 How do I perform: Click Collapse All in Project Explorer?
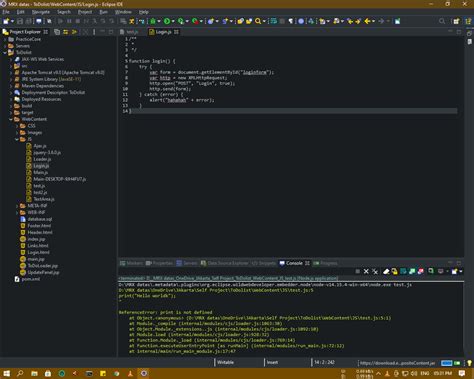pyautogui.click(x=57, y=32)
